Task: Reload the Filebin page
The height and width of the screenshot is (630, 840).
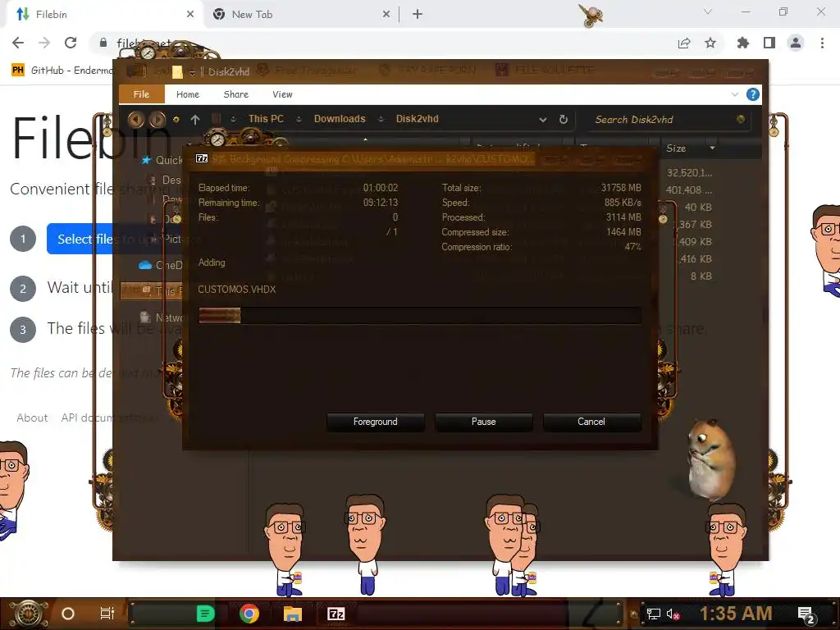Action: [x=71, y=43]
